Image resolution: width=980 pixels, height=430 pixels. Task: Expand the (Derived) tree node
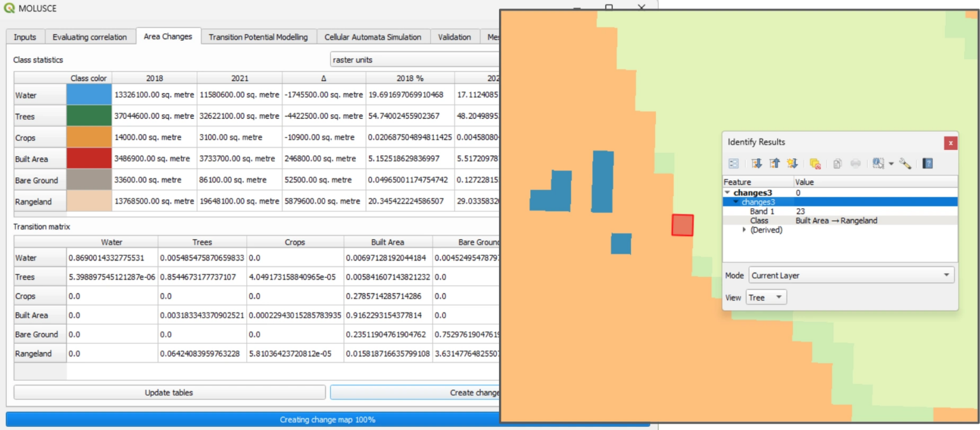click(745, 230)
